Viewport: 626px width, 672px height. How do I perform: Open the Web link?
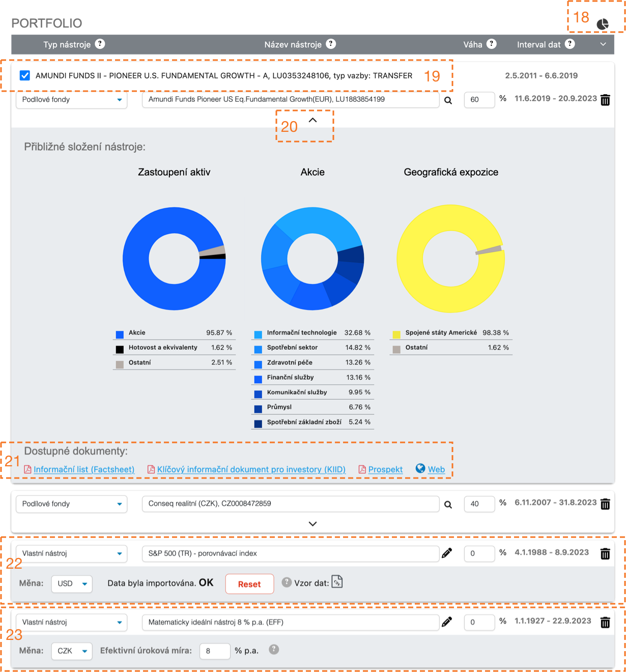coord(436,469)
